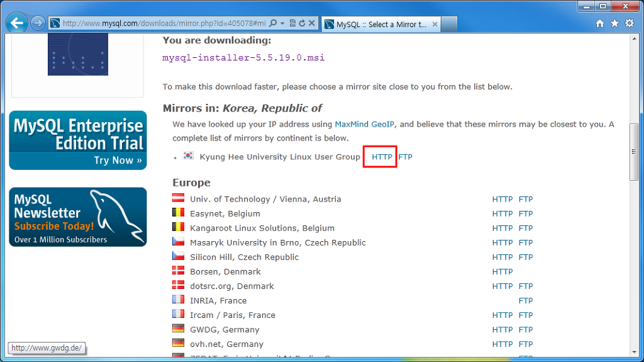This screenshot has height=362, width=644.
Task: Click the Ircam France flag icon
Action: (178, 314)
